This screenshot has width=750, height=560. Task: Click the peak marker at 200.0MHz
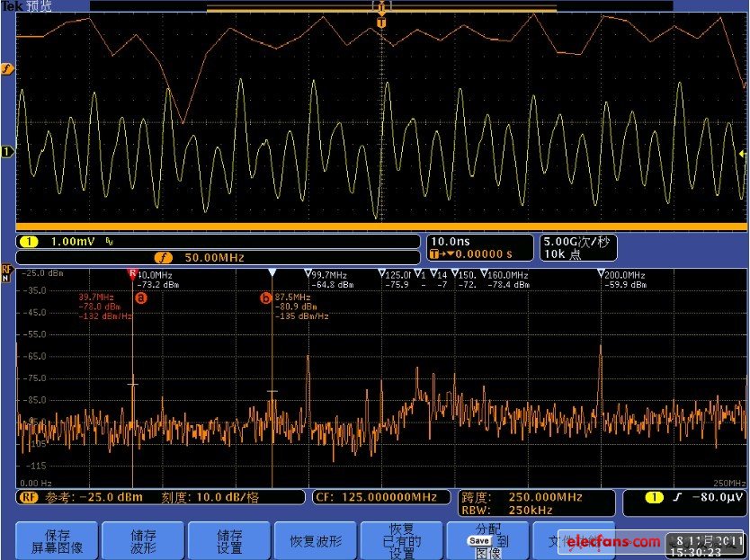[600, 274]
